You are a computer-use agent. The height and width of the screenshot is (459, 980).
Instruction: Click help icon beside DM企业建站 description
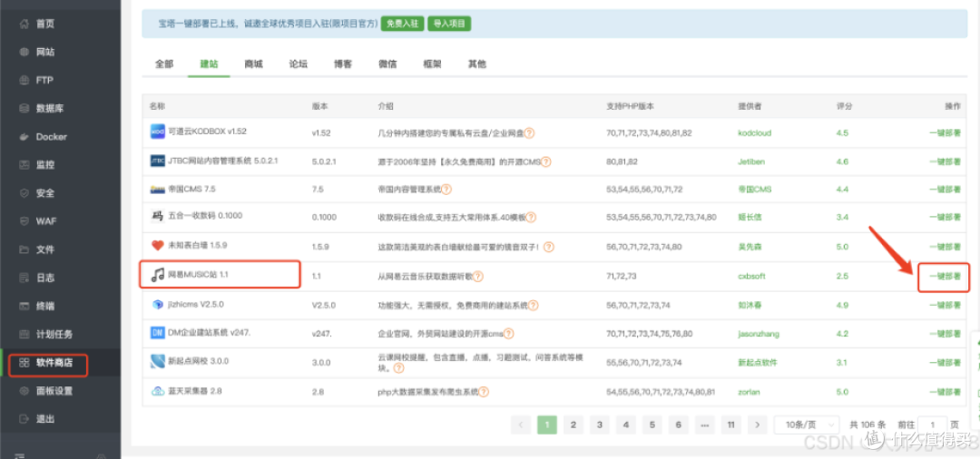pyautogui.click(x=509, y=334)
